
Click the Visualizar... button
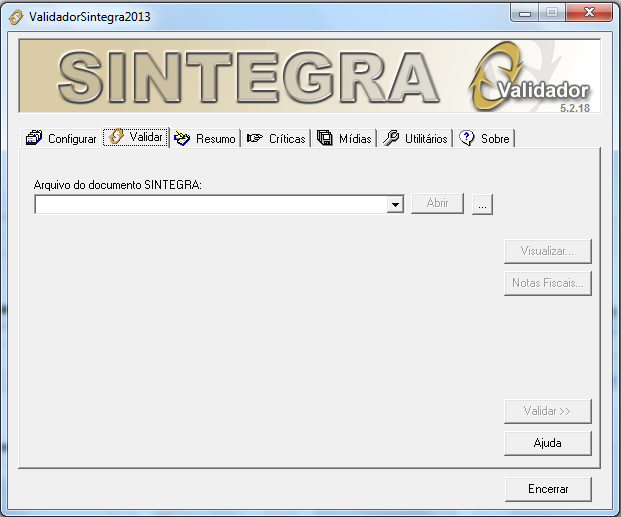pos(547,251)
